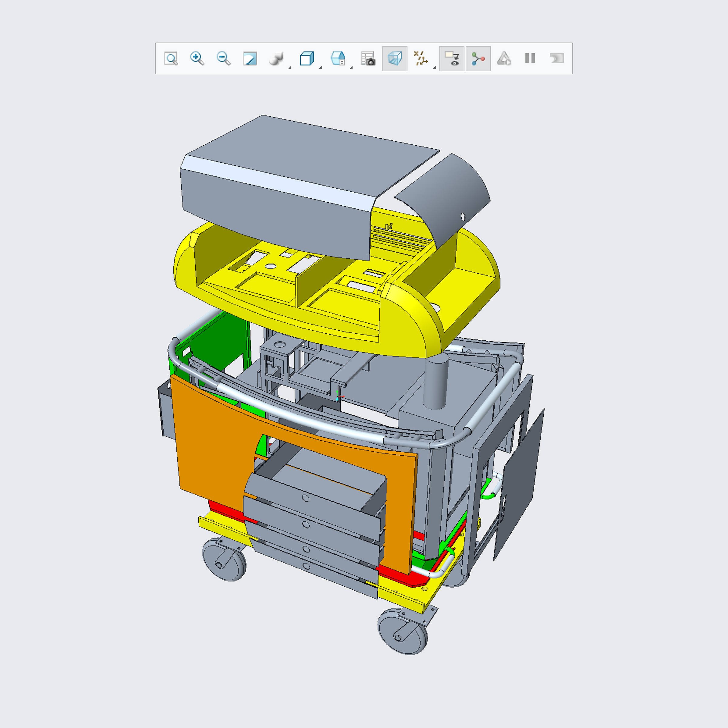Toggle the Perspective View button
The image size is (728, 728).
395,59
